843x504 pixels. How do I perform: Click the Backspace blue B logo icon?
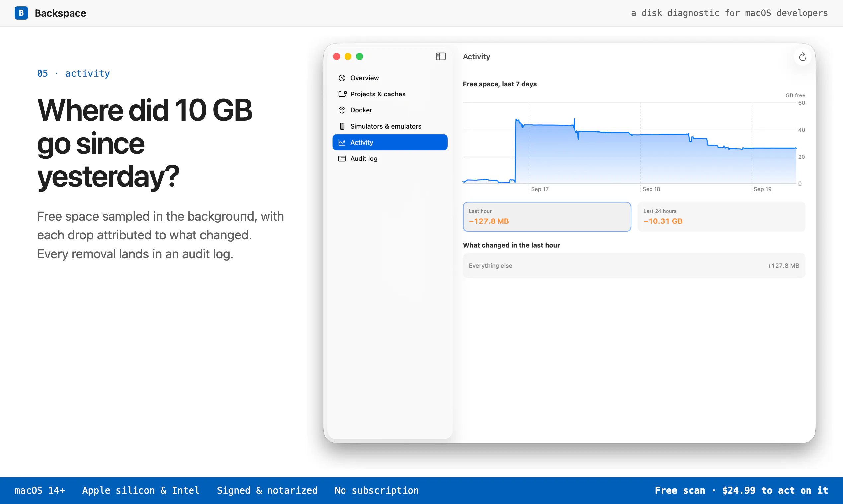pos(21,13)
